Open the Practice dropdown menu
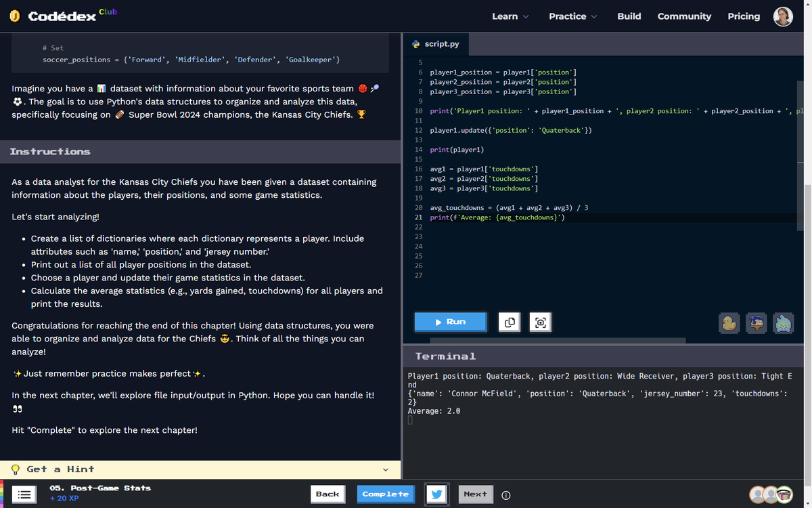812x508 pixels. pyautogui.click(x=573, y=16)
